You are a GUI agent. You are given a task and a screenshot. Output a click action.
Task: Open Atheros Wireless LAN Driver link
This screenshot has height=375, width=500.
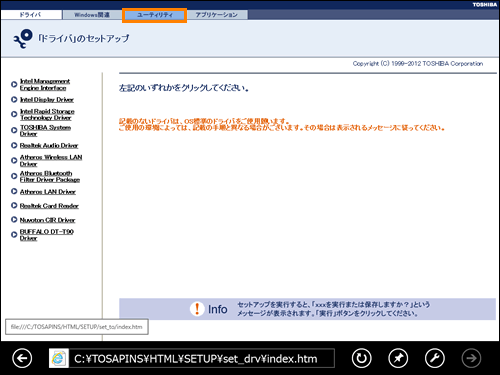click(51, 160)
